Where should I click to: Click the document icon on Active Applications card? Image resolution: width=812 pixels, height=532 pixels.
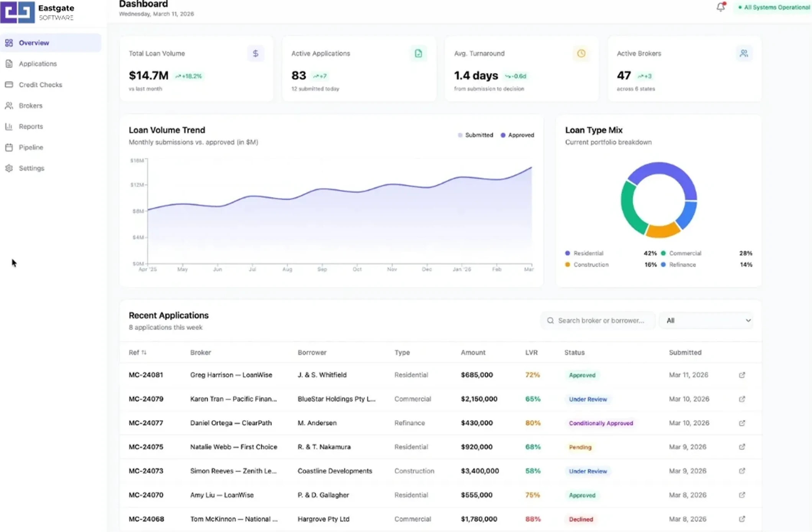click(x=418, y=54)
